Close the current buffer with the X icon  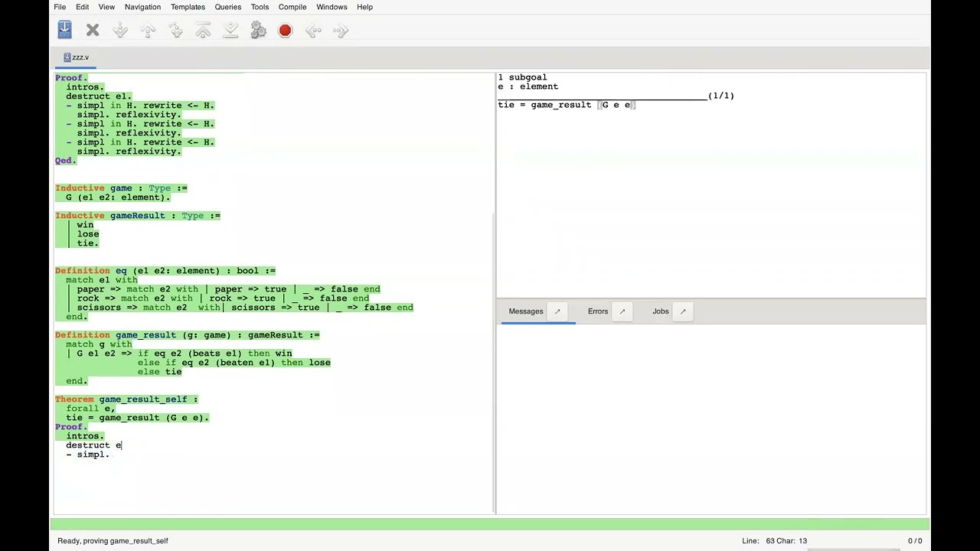point(93,31)
